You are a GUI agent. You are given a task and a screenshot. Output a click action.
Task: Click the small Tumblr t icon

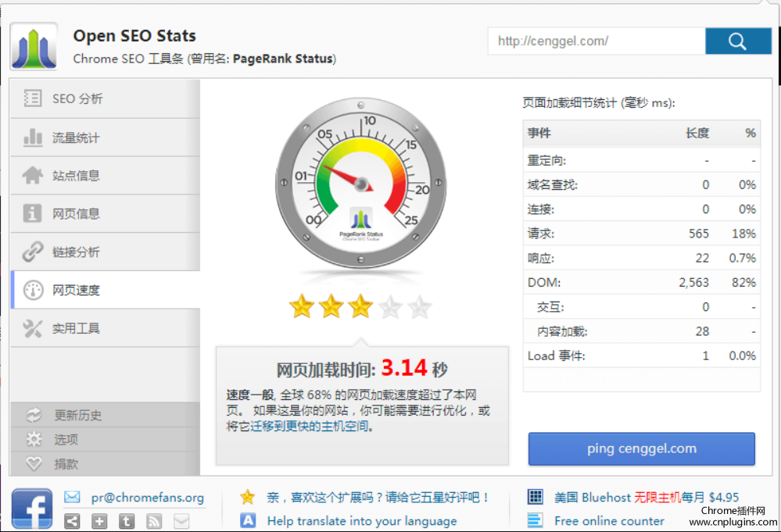pos(127,521)
